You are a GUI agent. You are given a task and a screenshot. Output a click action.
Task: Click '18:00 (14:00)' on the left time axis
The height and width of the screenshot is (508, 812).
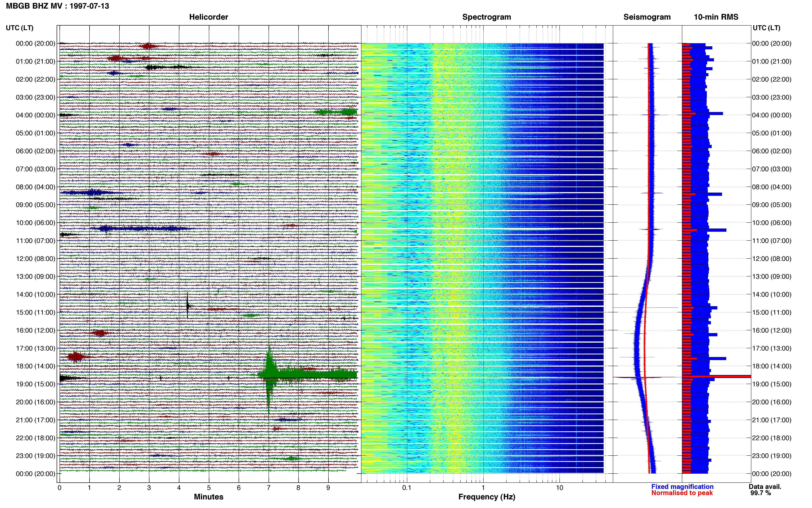tap(36, 366)
